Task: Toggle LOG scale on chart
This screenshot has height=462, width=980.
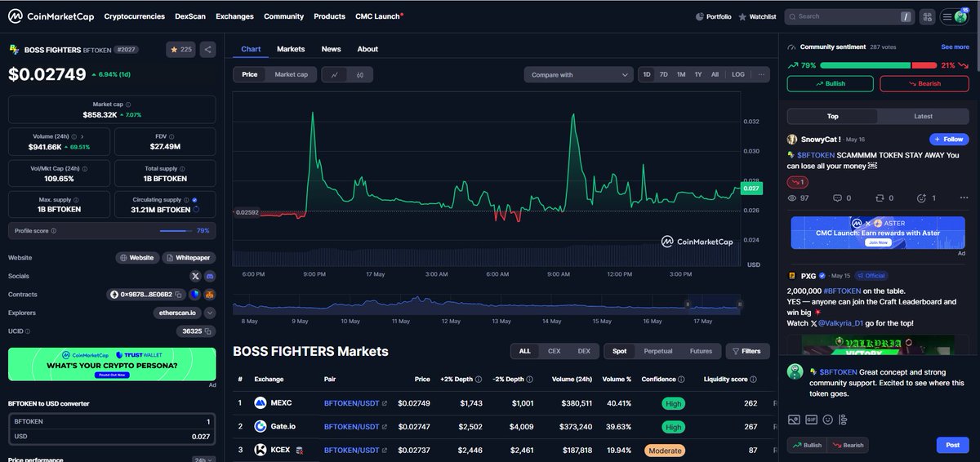Action: point(738,74)
